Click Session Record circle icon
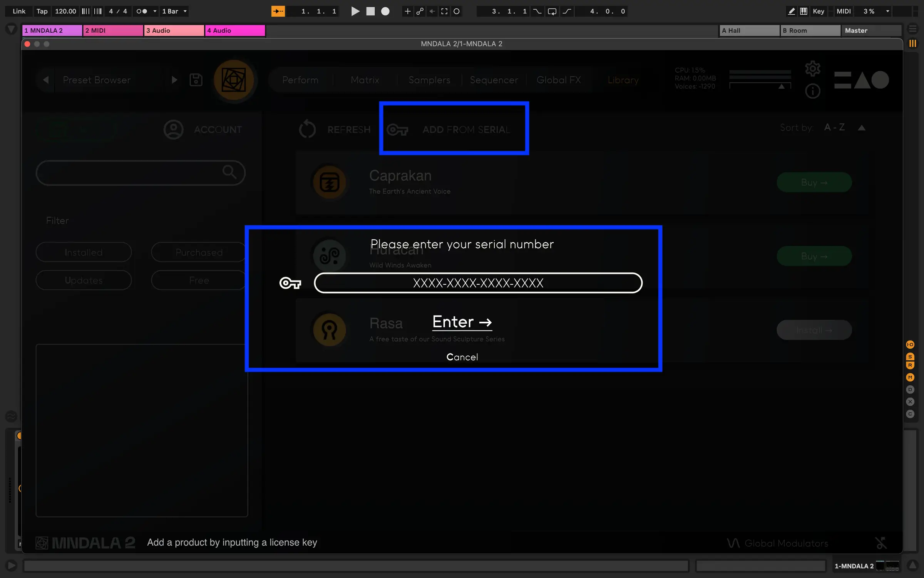The height and width of the screenshot is (578, 924). 457,11
